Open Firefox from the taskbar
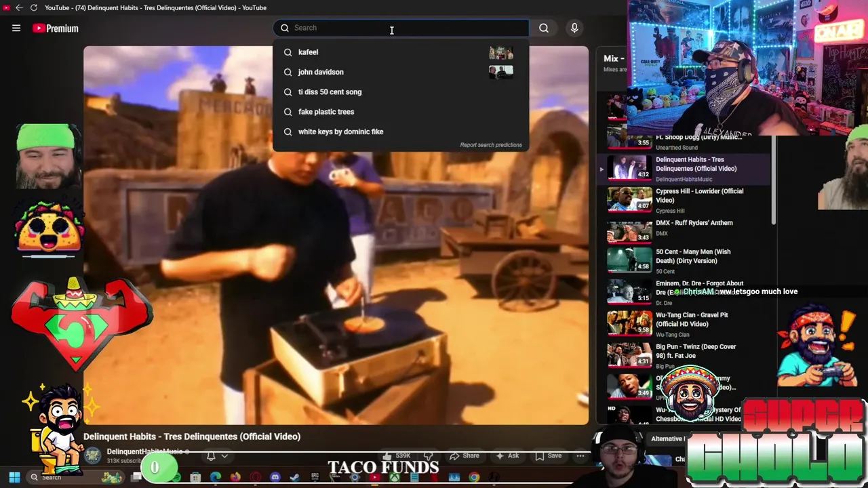 235,477
